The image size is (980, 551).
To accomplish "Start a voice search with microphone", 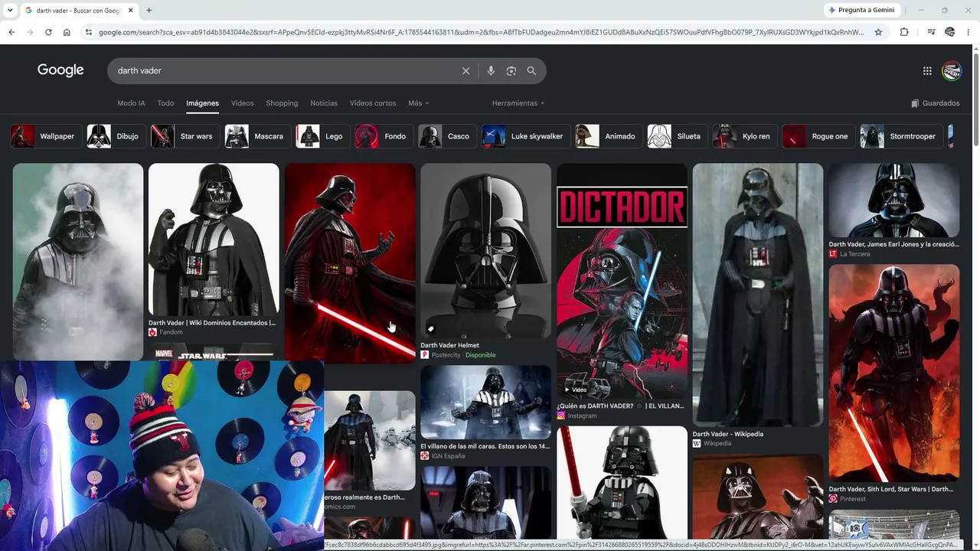I will (x=491, y=70).
